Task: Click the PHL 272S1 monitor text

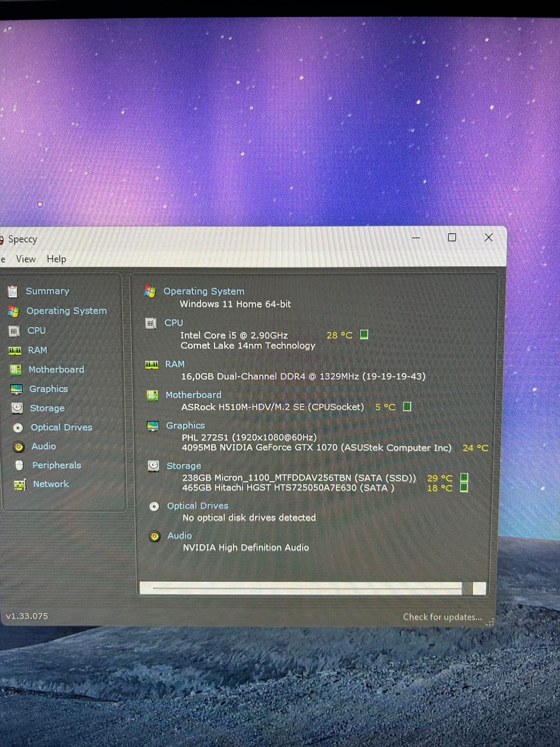Action: 249,437
